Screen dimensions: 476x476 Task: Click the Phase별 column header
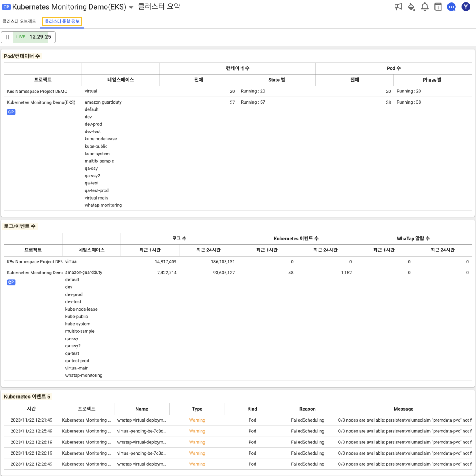(x=432, y=80)
